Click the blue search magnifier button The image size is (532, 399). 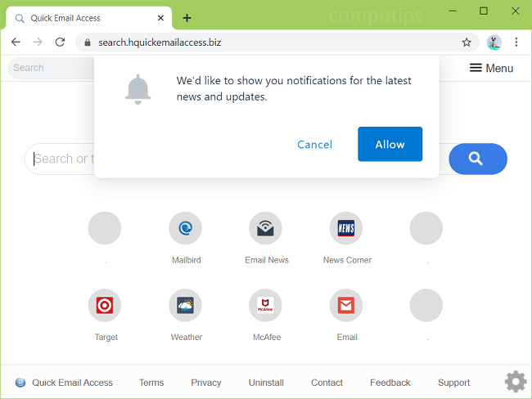click(x=477, y=159)
